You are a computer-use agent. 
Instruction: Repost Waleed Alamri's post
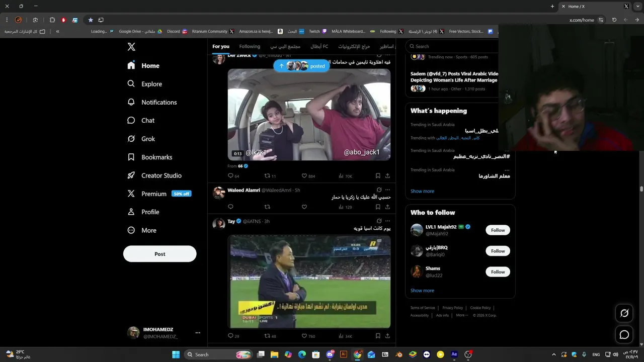pos(267,207)
